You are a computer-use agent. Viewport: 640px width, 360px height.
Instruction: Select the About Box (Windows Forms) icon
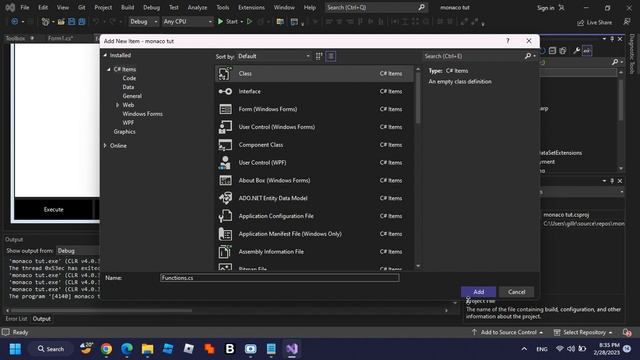click(225, 180)
